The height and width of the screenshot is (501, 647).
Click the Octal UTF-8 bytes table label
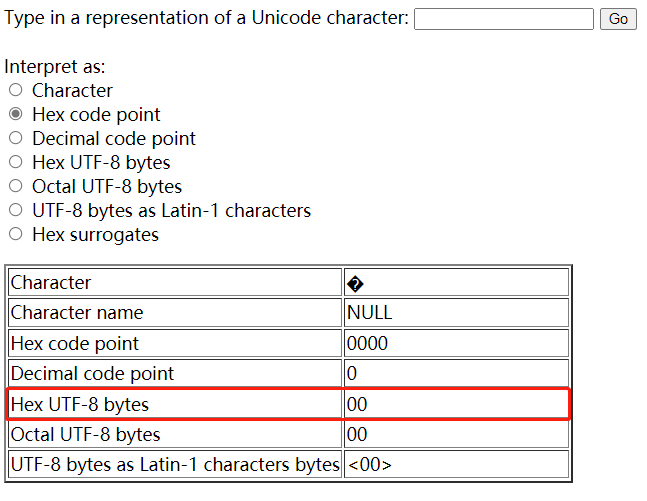coord(85,435)
